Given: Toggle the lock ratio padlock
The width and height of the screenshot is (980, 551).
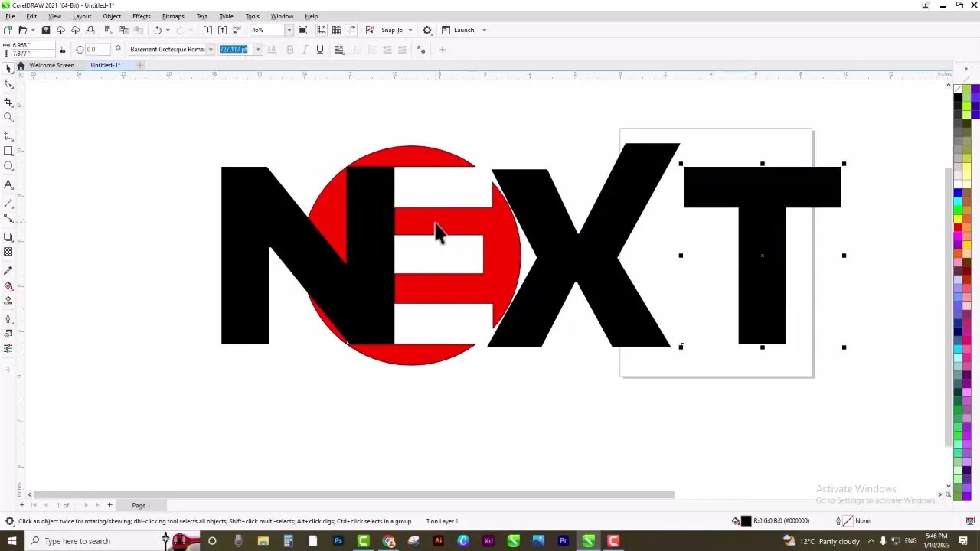Looking at the screenshot, I should click(x=62, y=50).
